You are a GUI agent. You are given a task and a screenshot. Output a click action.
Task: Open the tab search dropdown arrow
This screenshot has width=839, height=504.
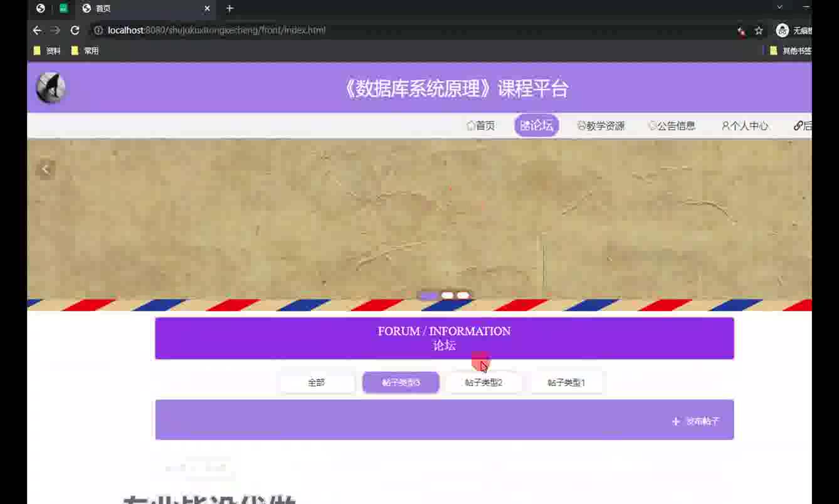pyautogui.click(x=779, y=8)
